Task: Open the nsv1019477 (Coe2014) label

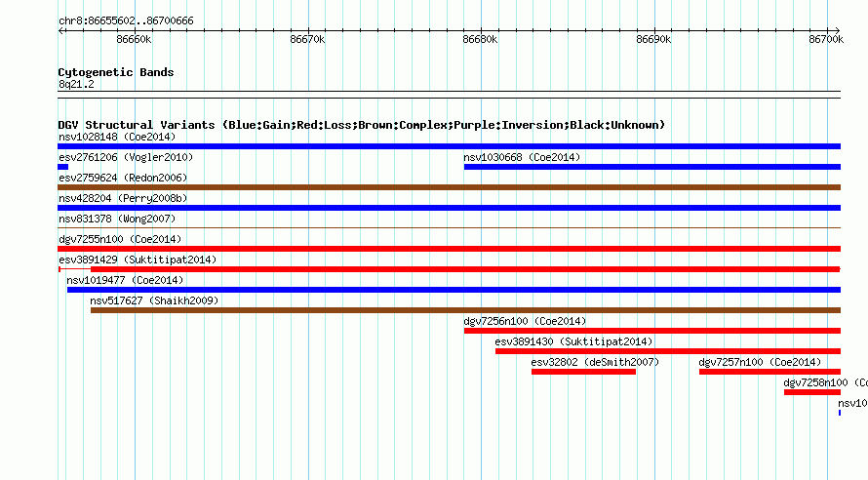Action: [125, 280]
